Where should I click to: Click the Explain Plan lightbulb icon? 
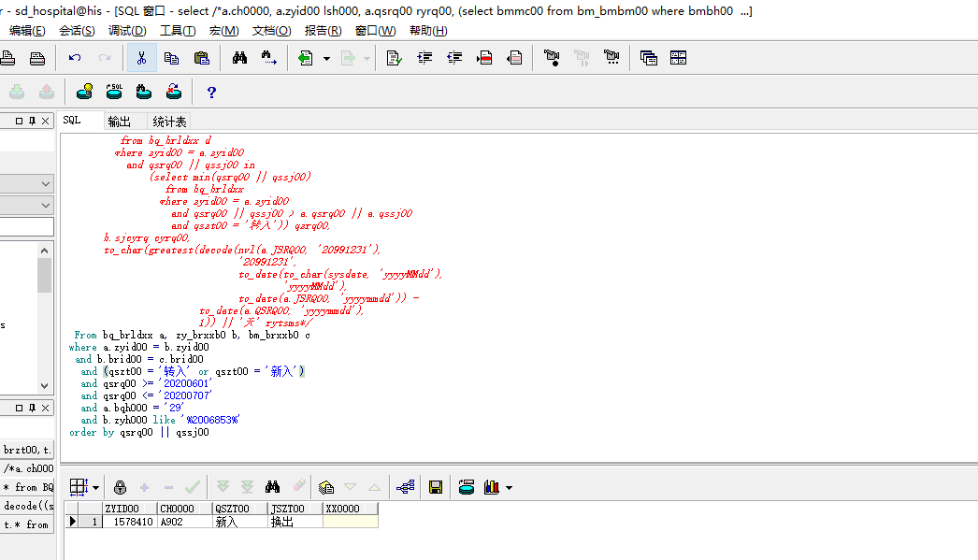[x=84, y=92]
